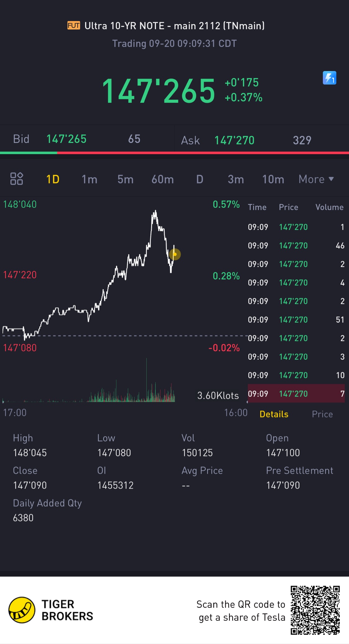
Task: Tap the yellow current price dot on chart
Action: tap(175, 254)
